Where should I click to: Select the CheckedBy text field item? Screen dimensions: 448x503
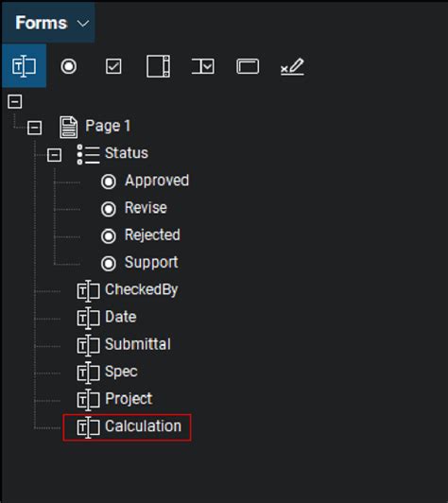click(x=127, y=290)
